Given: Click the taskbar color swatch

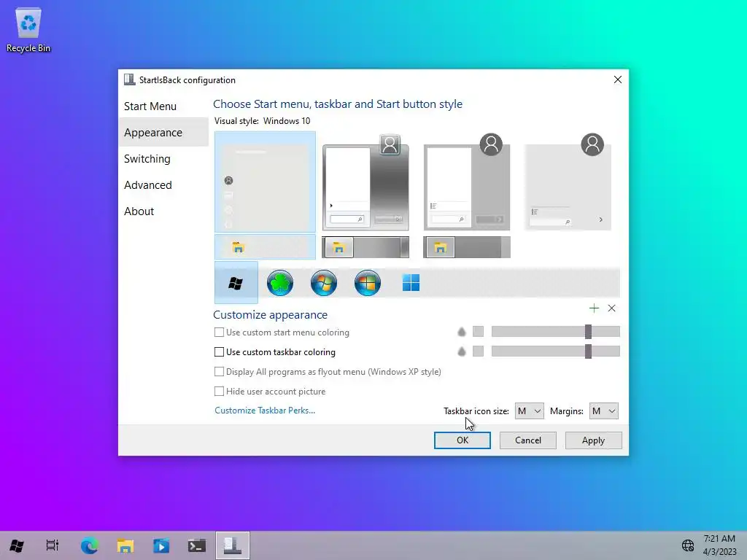Looking at the screenshot, I should [478, 351].
